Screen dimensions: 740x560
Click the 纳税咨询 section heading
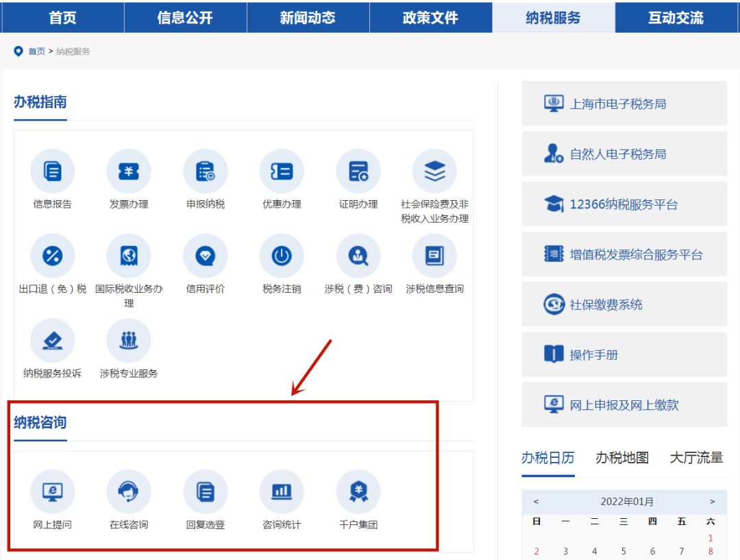(x=40, y=422)
